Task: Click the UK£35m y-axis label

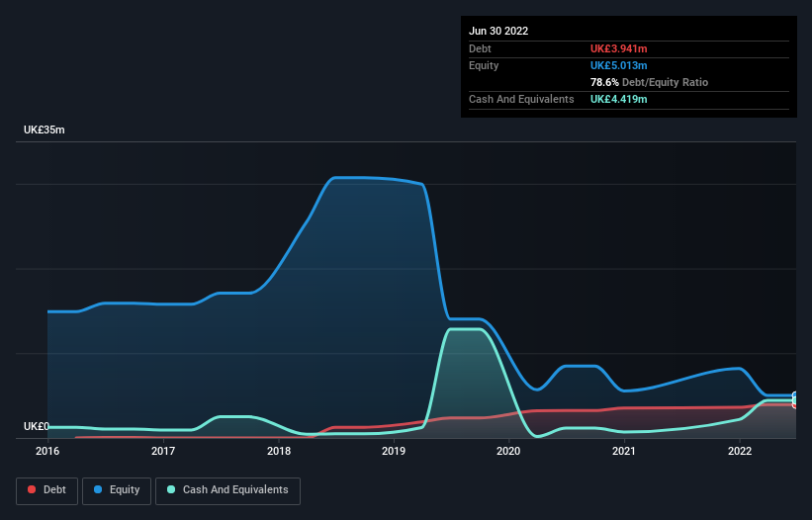Action: click(45, 130)
